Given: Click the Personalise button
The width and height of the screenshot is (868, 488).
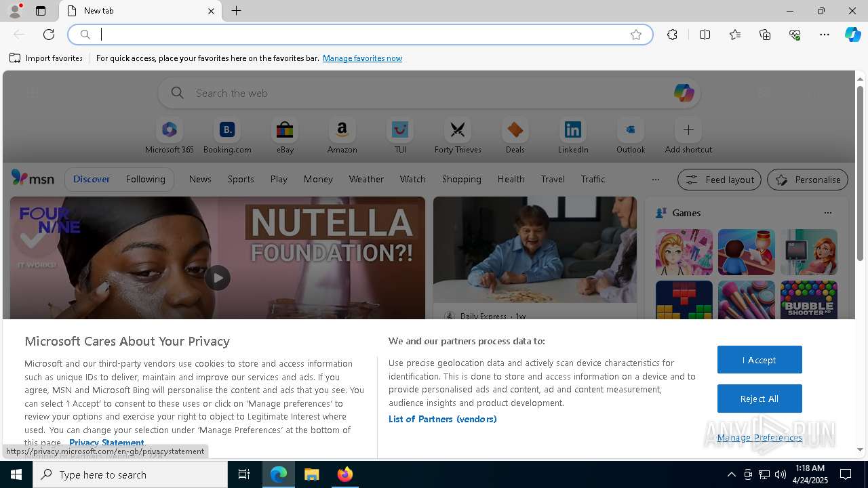Looking at the screenshot, I should 807,180.
